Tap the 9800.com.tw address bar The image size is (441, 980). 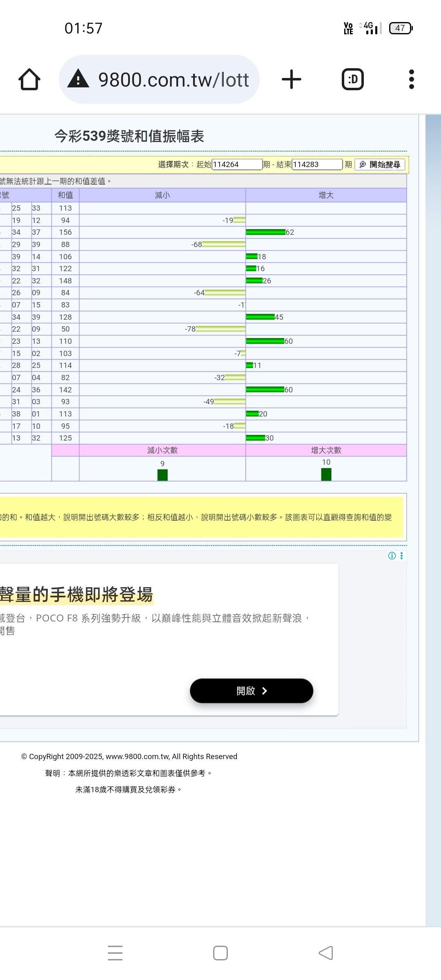point(173,80)
